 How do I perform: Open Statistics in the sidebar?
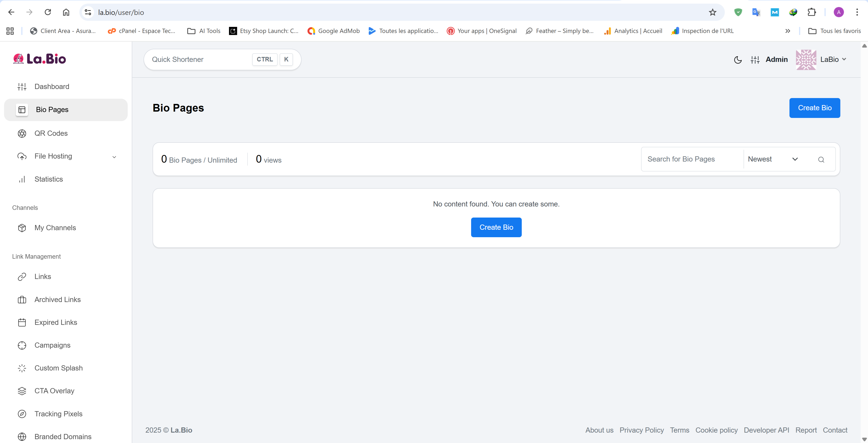[49, 179]
